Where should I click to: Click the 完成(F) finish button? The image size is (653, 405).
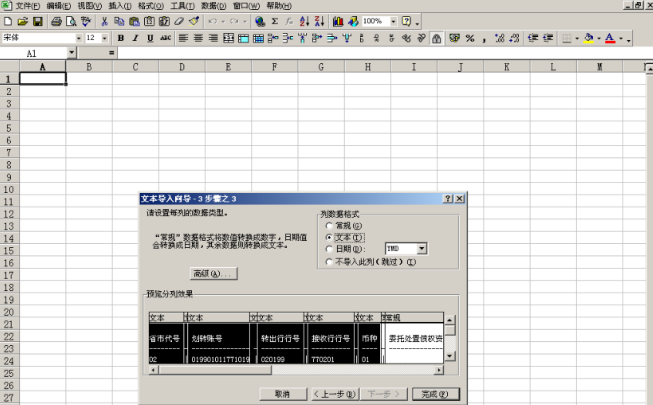(436, 394)
